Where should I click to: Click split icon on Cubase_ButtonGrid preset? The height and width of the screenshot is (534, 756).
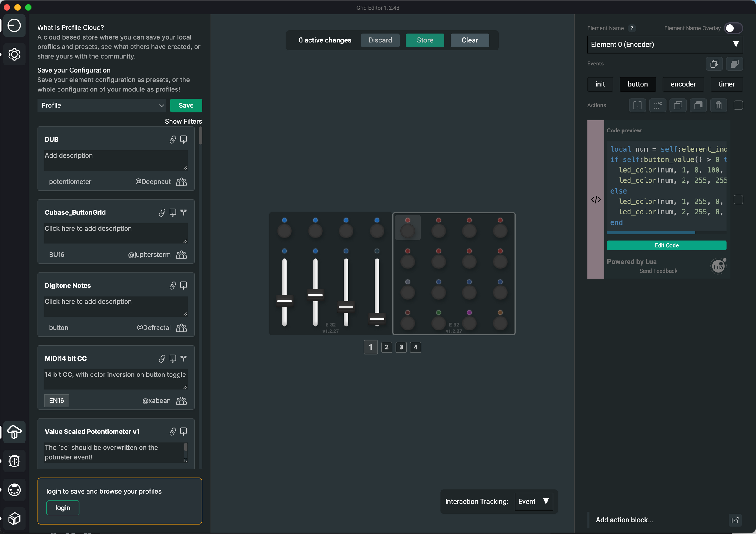coord(184,212)
